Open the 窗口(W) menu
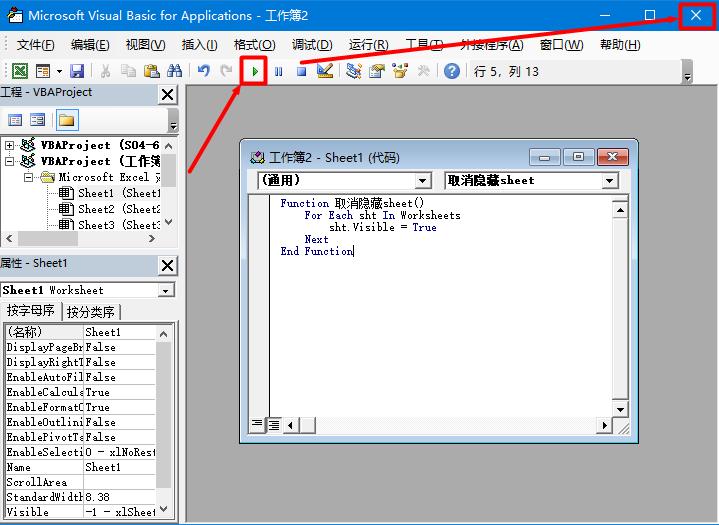Screen dimensions: 719x525 [x=561, y=45]
